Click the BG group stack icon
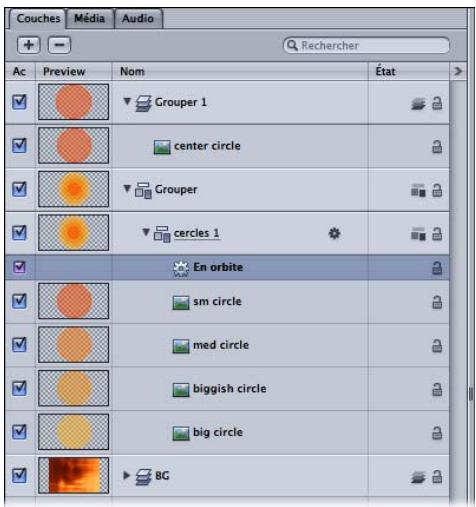The height and width of the screenshot is (507, 476). [143, 477]
